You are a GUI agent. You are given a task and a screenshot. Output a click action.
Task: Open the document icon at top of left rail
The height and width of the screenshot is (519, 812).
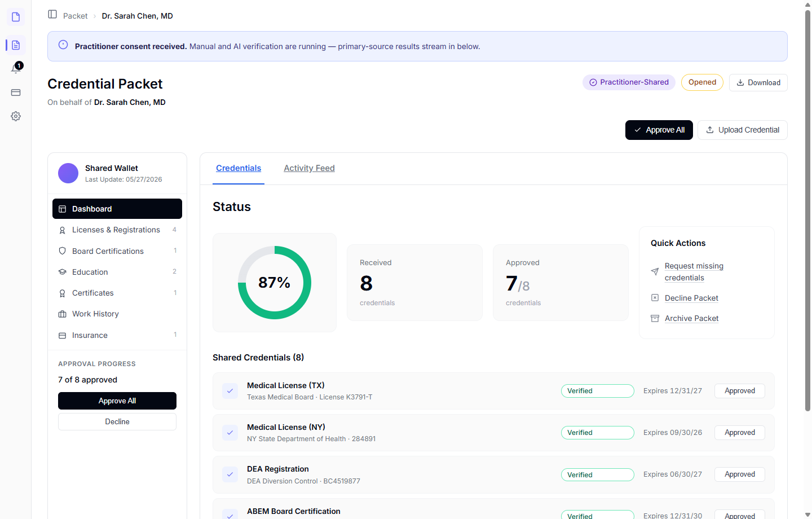[16, 17]
